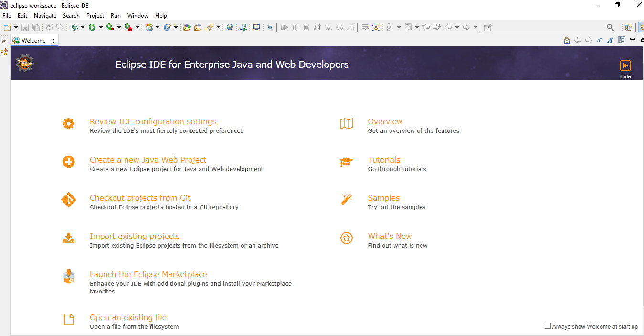Expand the Run dropdown arrow

pyautogui.click(x=101, y=27)
